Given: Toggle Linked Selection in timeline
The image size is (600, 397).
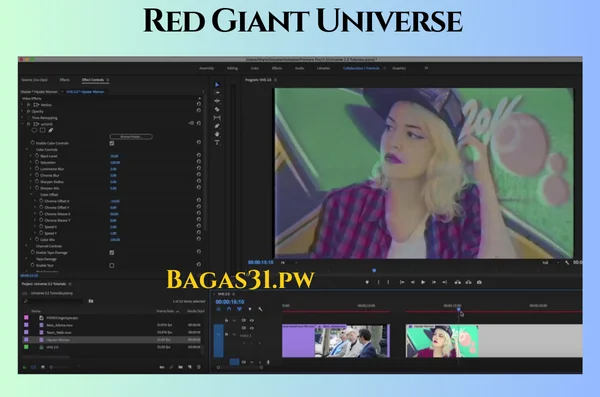Looking at the screenshot, I should (x=239, y=309).
